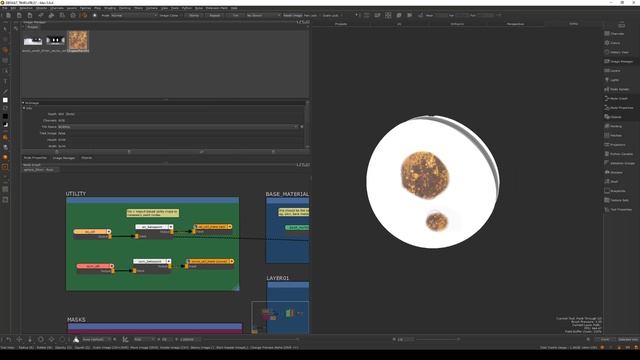The image size is (640, 360).
Task: Click the orange highlighted icon in top toolbar
Action: coord(84,15)
